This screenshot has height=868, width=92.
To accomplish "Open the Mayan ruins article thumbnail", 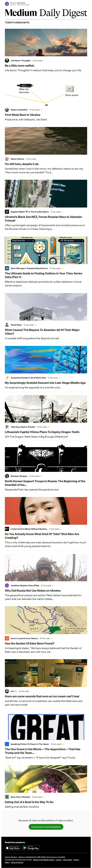I will click(x=46, y=307).
